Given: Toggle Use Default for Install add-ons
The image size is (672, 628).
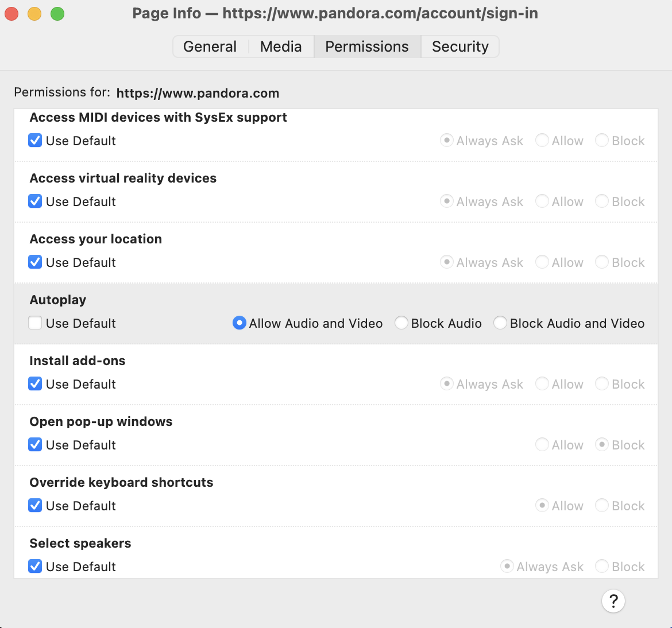Looking at the screenshot, I should tap(36, 384).
